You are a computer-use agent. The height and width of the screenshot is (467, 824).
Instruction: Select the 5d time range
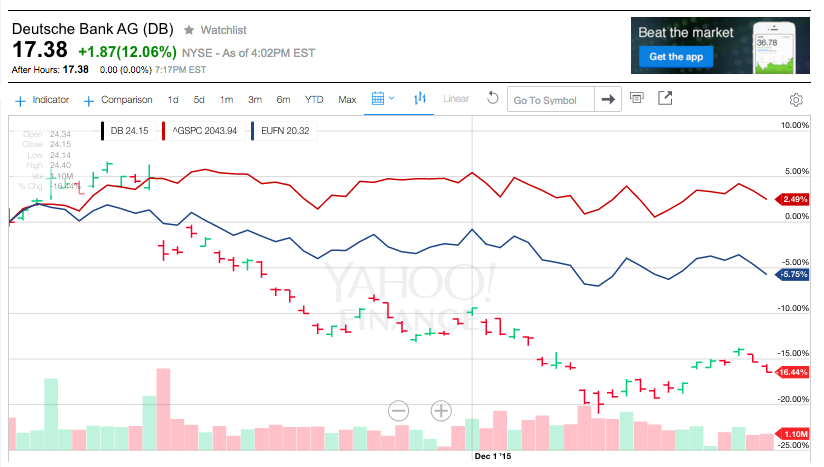pyautogui.click(x=199, y=100)
